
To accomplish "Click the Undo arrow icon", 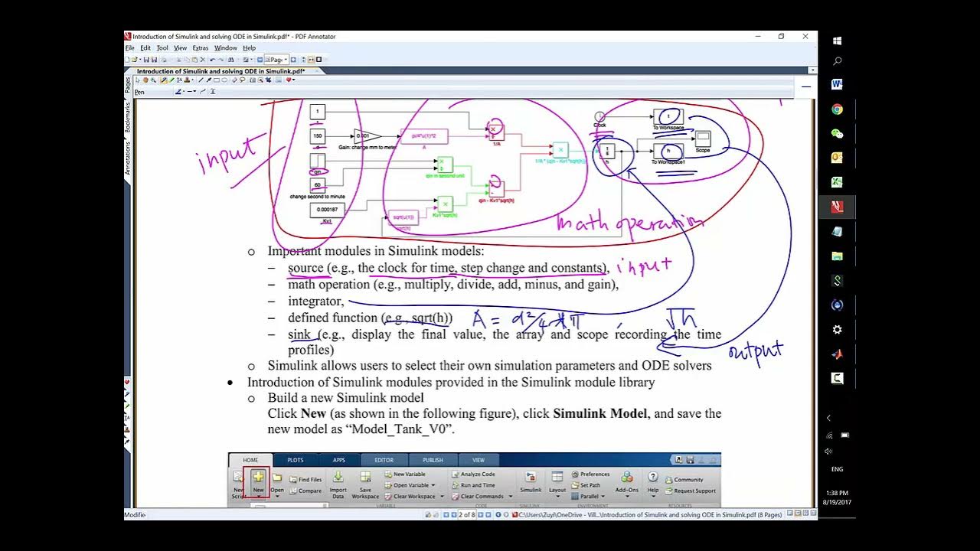I will tap(212, 60).
